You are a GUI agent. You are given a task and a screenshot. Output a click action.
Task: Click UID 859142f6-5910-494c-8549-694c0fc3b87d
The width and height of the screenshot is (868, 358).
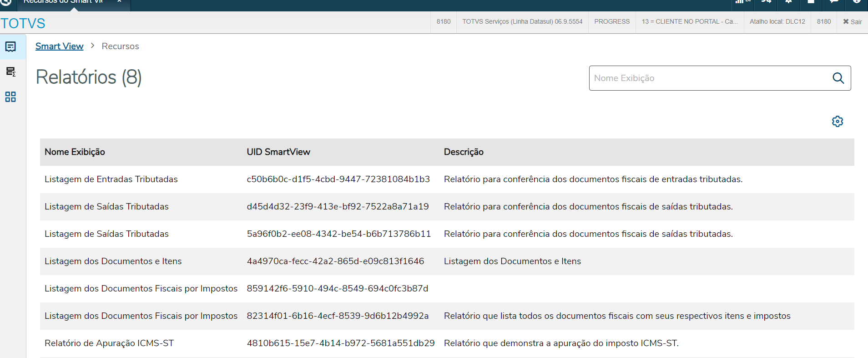click(337, 288)
